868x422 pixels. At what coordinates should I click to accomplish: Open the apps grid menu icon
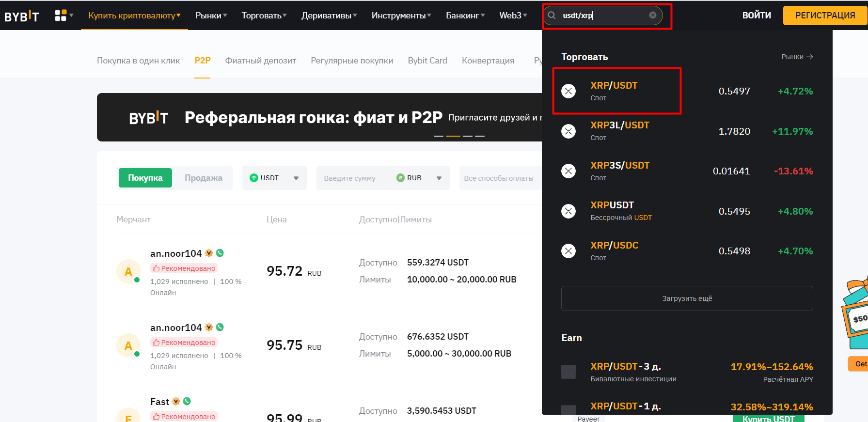(61, 16)
